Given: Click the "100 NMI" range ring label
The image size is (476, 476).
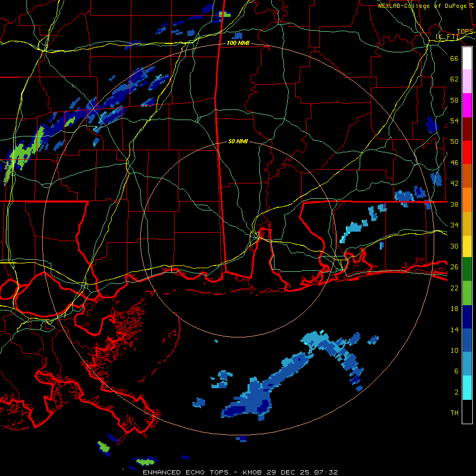Looking at the screenshot, I should point(239,43).
